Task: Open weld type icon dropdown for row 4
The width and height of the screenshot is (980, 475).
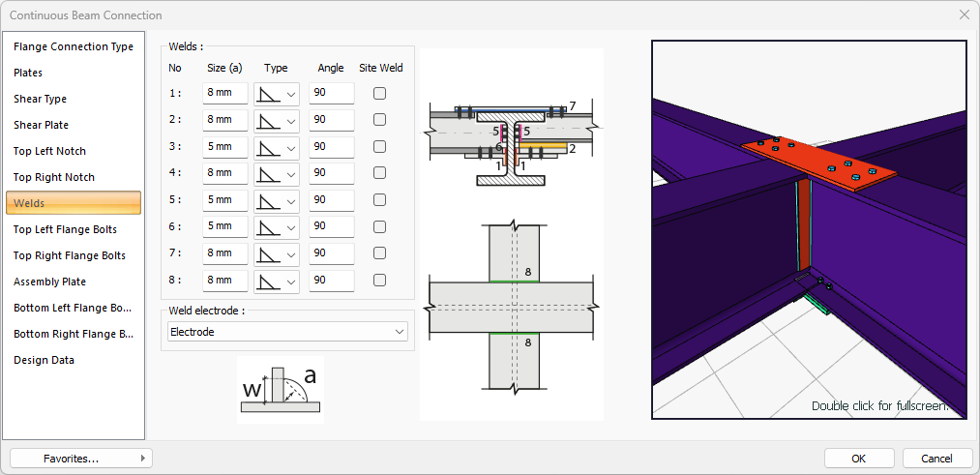Action: pos(291,174)
